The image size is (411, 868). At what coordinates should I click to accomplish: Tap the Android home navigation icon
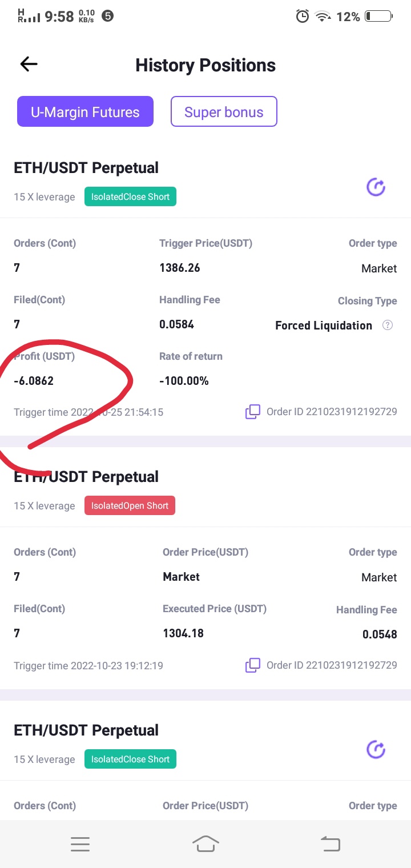(x=205, y=844)
